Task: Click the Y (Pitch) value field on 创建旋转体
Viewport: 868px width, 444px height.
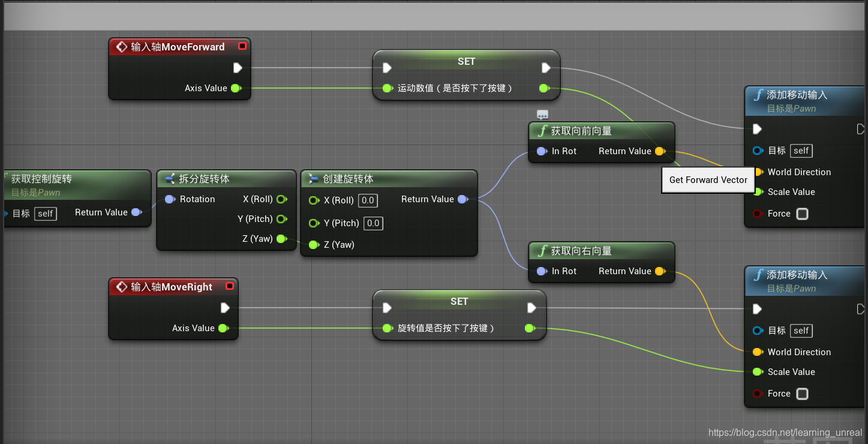Action: pos(373,223)
